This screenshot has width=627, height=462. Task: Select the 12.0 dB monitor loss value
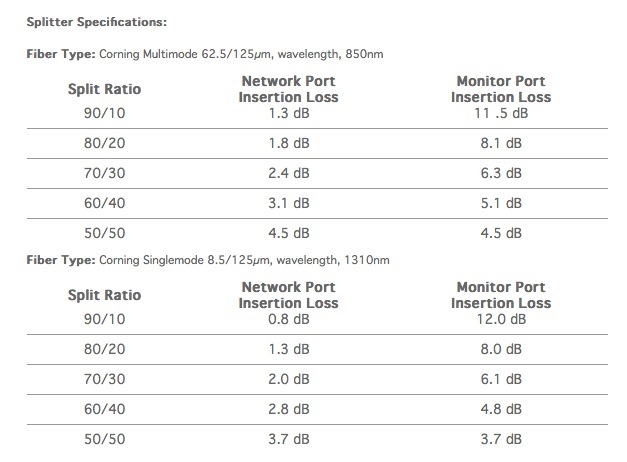point(501,319)
